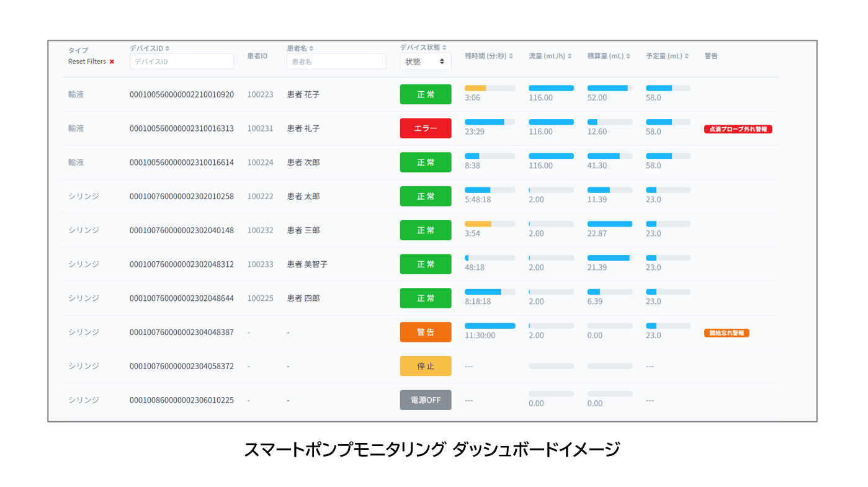Click the orange 警告 status button

click(426, 332)
